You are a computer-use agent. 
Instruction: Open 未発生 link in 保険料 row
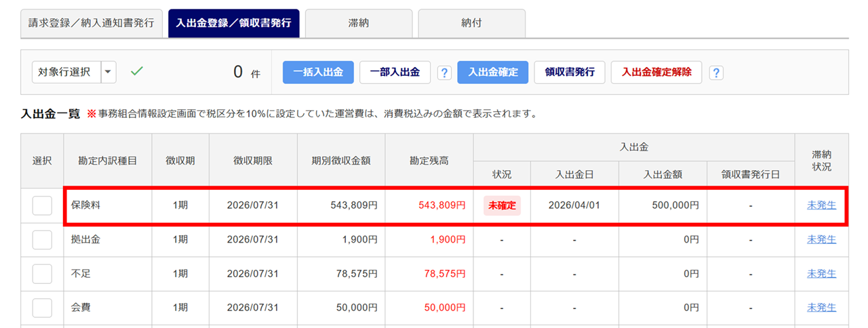coord(821,205)
